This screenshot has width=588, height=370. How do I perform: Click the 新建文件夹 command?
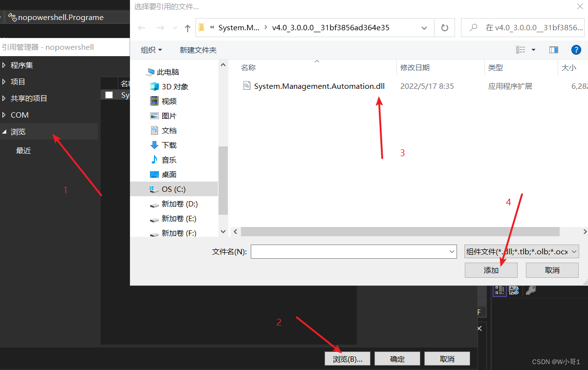[x=198, y=49]
